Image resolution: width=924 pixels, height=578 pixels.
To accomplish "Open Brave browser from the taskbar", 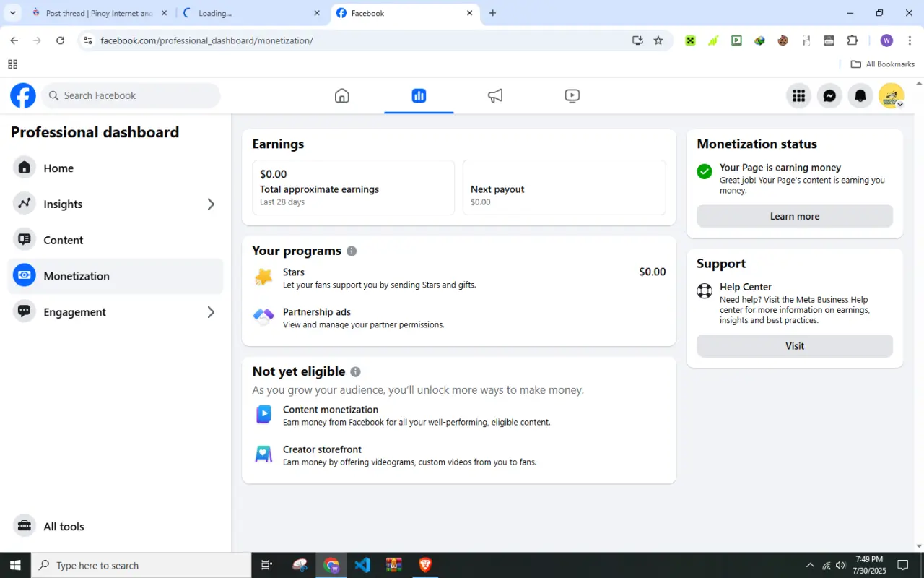I will (x=425, y=565).
